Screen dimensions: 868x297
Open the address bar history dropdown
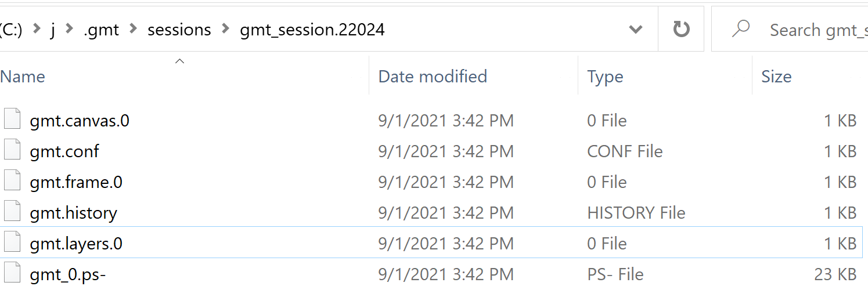(x=636, y=30)
